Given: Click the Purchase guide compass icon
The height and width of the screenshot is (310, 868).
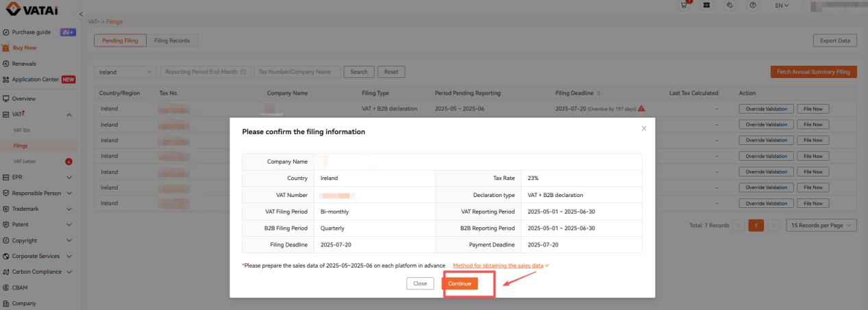Looking at the screenshot, I should [6, 32].
